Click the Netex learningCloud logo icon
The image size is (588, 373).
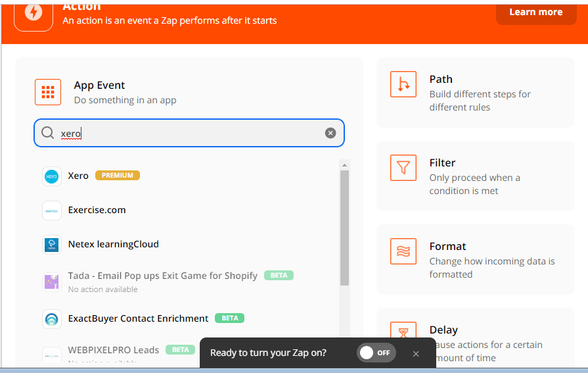pos(52,245)
